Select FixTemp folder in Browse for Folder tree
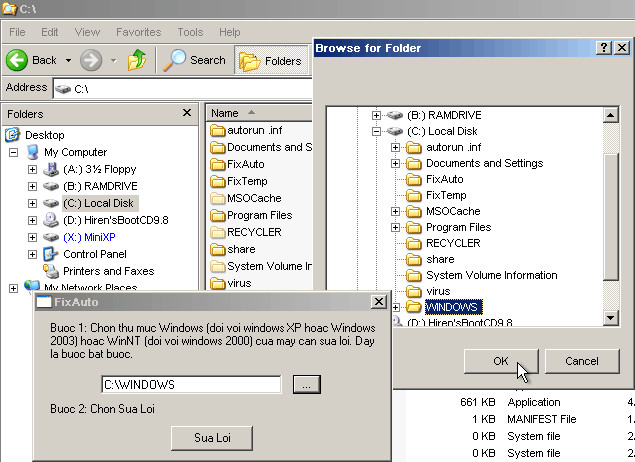The height and width of the screenshot is (462, 635). click(x=446, y=195)
